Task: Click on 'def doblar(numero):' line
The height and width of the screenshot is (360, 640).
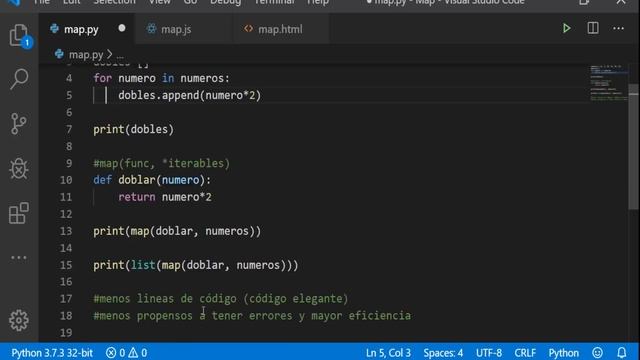Action: click(152, 180)
